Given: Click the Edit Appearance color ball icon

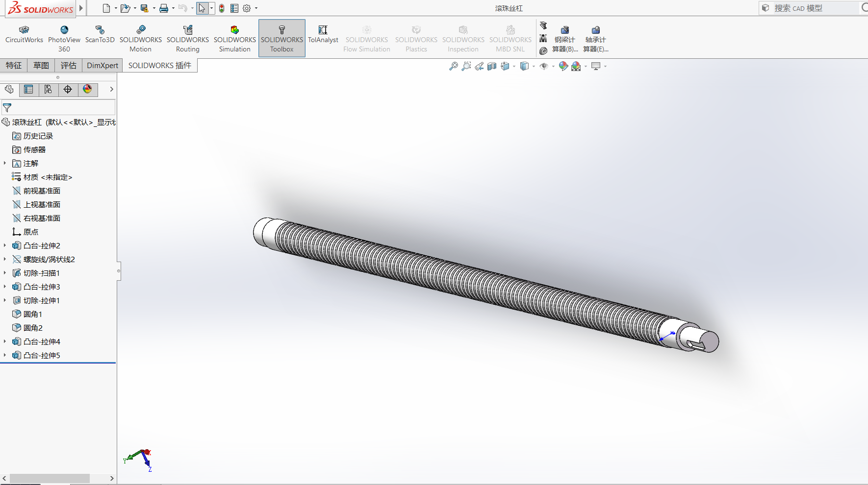Looking at the screenshot, I should (563, 66).
